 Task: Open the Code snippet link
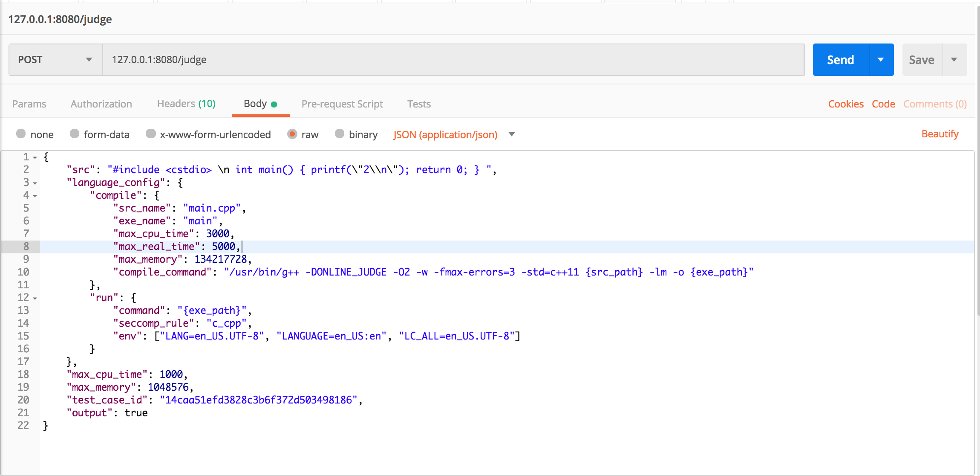click(x=883, y=104)
